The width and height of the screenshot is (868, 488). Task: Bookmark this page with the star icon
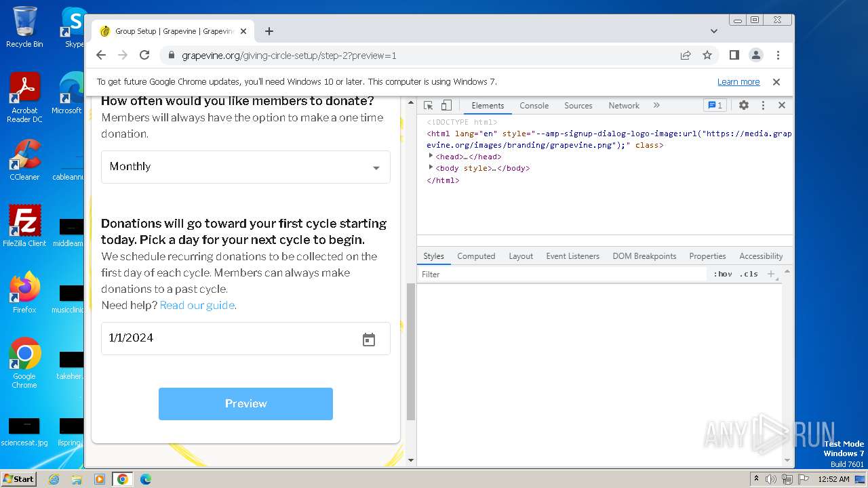707,55
